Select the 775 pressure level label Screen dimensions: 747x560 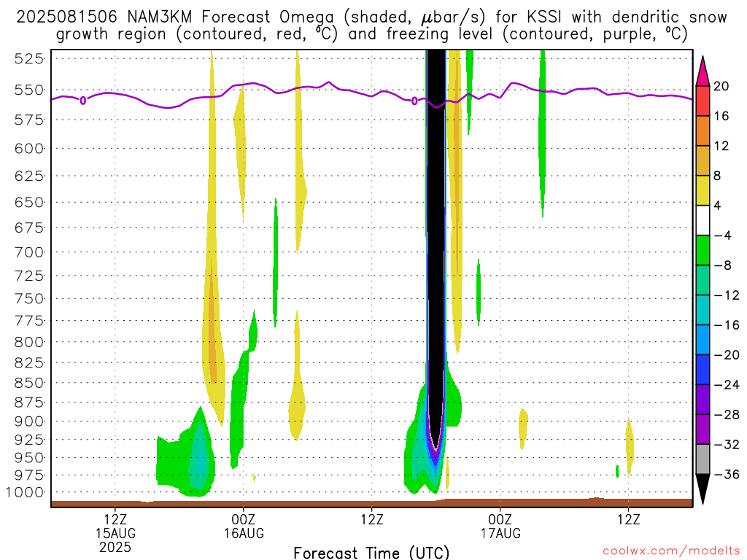28,321
